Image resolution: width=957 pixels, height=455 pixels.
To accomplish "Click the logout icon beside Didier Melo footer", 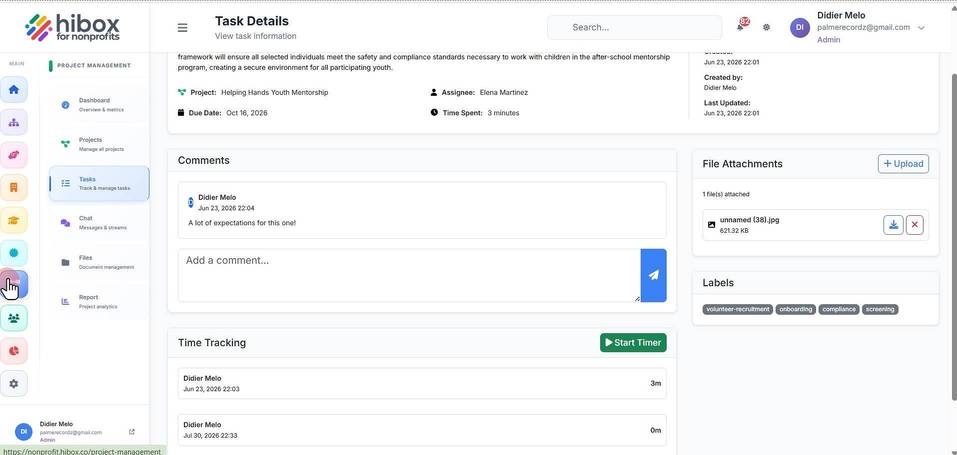I will 132,432.
